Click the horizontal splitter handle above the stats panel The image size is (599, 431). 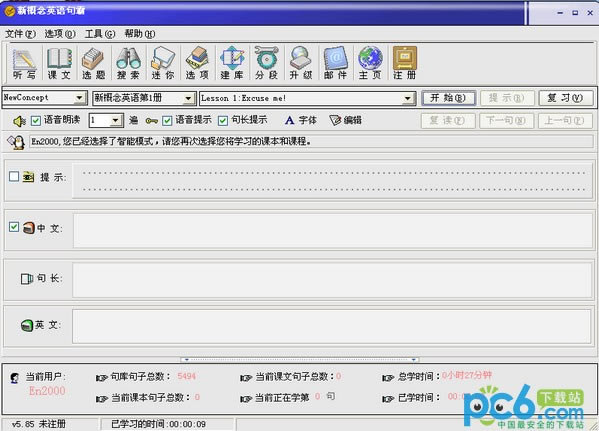[x=300, y=360]
